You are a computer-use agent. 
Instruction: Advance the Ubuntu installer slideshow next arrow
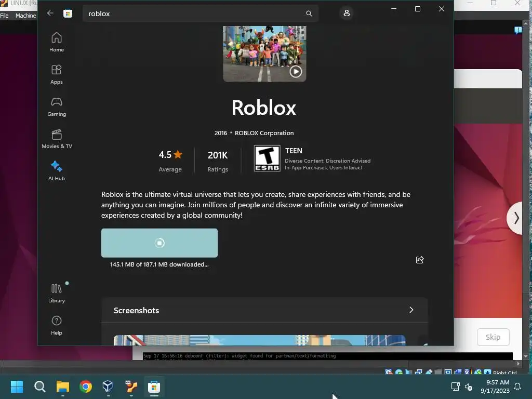516,218
